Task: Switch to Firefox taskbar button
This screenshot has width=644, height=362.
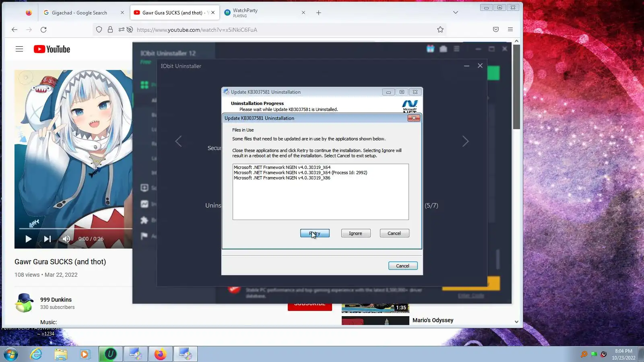Action: [x=160, y=354]
